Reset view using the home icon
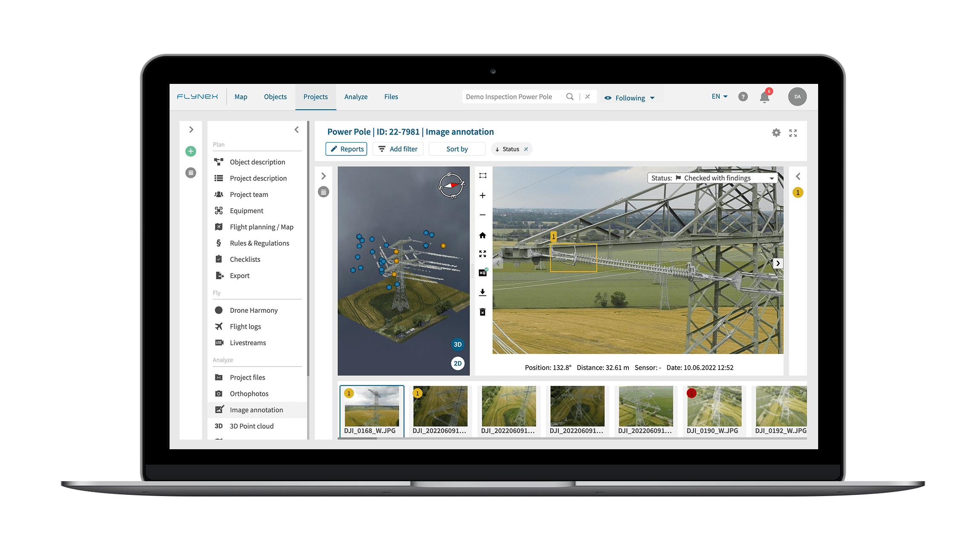Viewport: 980px width, 551px height. (x=482, y=235)
